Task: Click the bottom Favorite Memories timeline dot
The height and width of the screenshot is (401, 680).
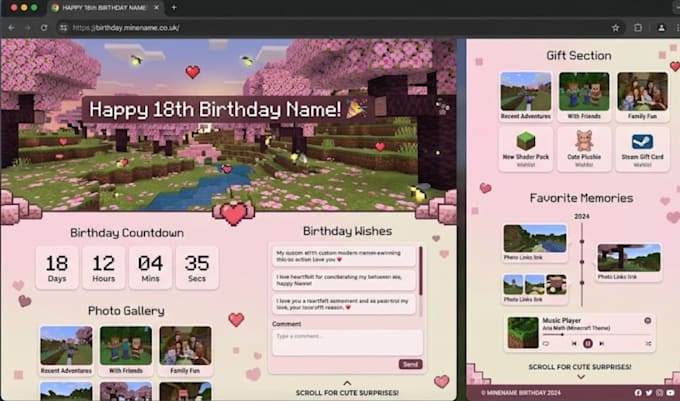Action: [582, 283]
